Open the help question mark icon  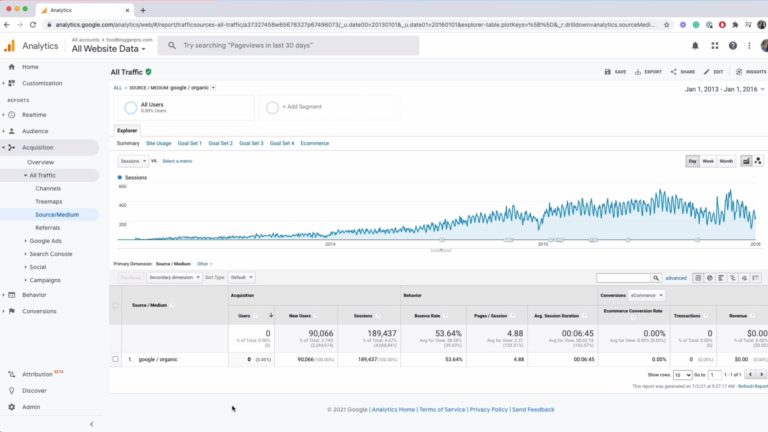pos(733,46)
